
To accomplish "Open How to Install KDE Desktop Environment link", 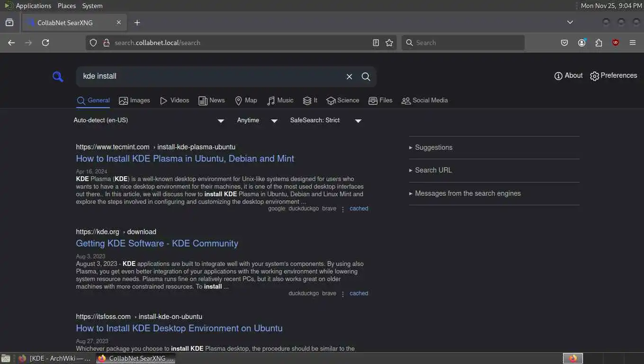I will point(179,328).
